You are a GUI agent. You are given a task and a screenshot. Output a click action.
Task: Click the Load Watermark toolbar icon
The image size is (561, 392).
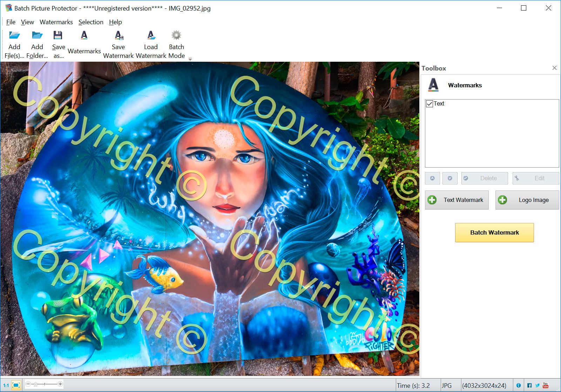151,35
